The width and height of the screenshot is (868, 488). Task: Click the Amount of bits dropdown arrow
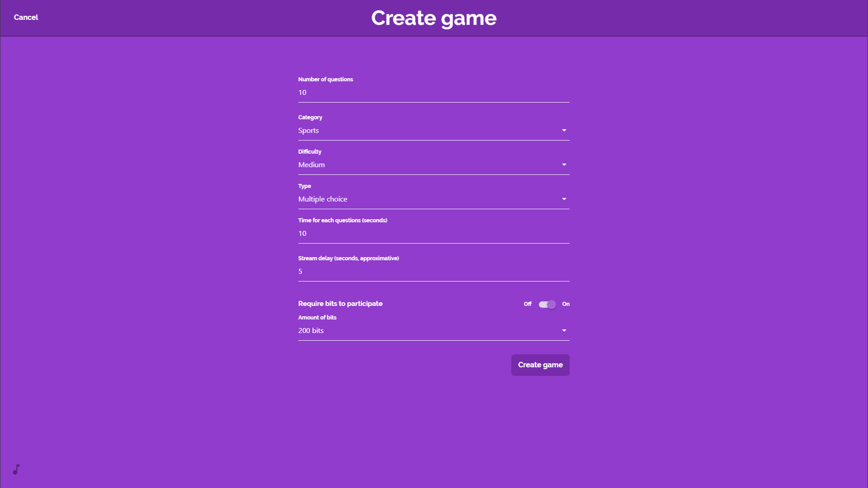click(x=564, y=331)
